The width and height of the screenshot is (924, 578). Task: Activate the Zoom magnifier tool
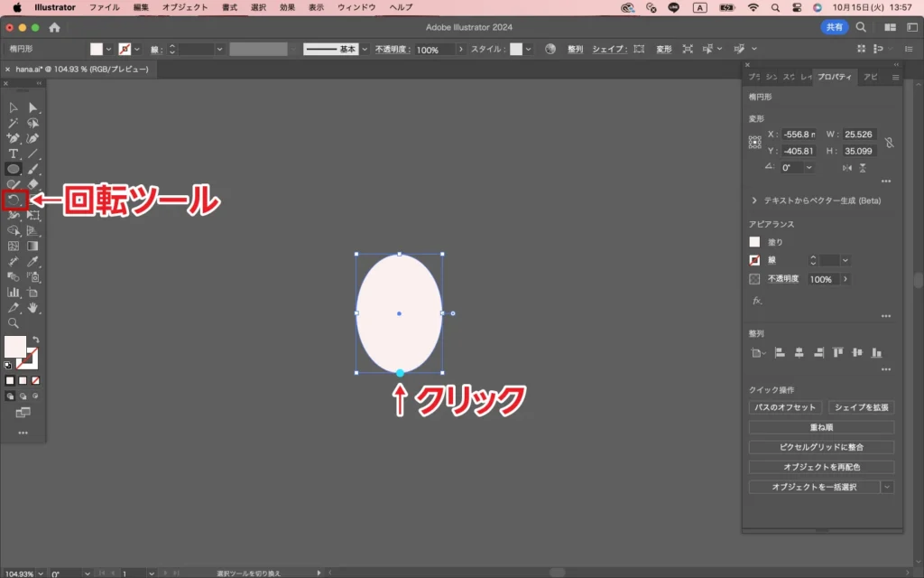14,322
